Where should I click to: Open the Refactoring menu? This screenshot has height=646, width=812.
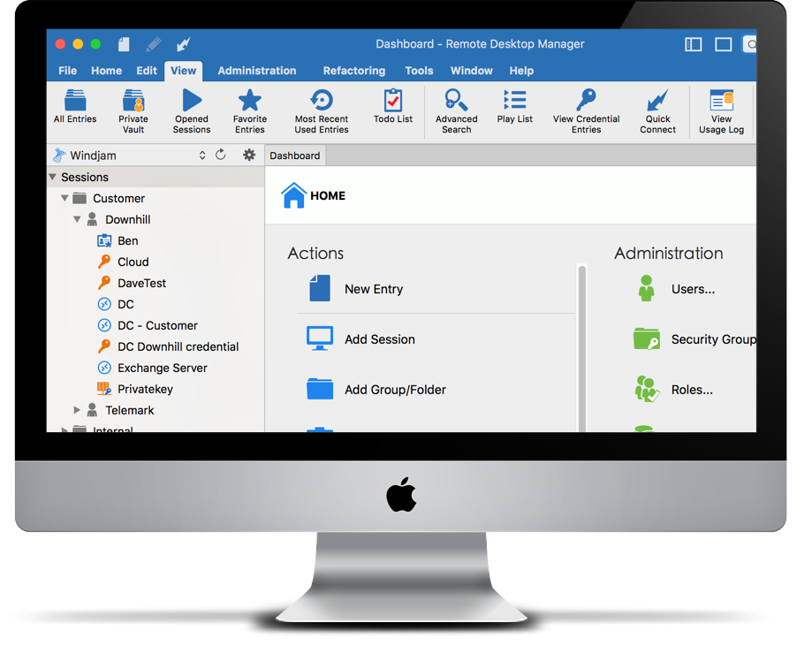[x=353, y=70]
